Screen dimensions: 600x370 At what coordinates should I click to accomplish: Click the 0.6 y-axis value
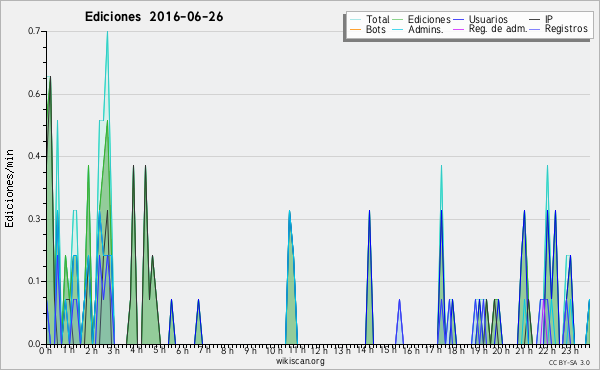(x=34, y=94)
